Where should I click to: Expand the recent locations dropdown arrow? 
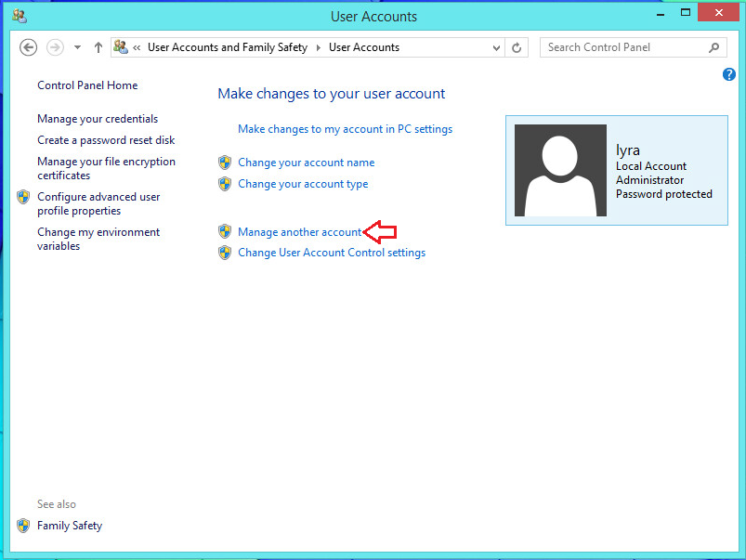click(78, 47)
